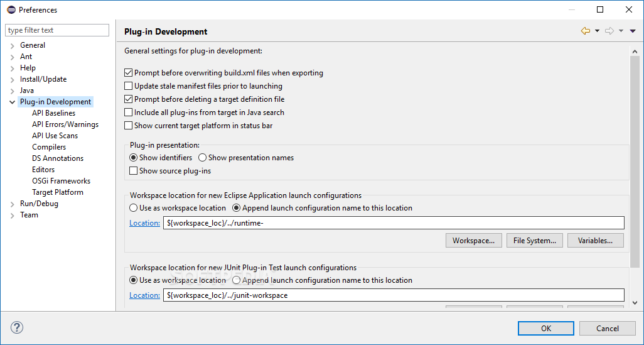Expand the General tree node
644x345 pixels.
pos(13,46)
